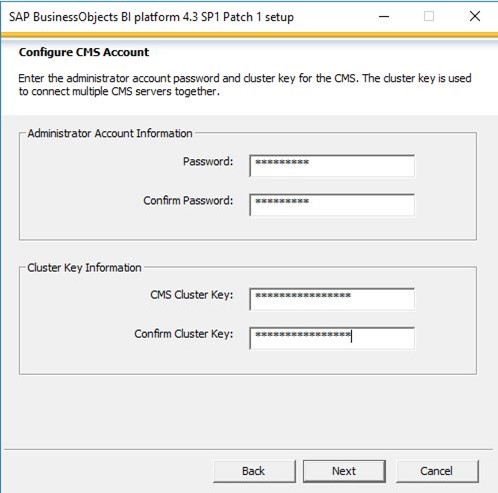The height and width of the screenshot is (493, 498).
Task: Click the CMS Cluster Key label
Action: (192, 295)
